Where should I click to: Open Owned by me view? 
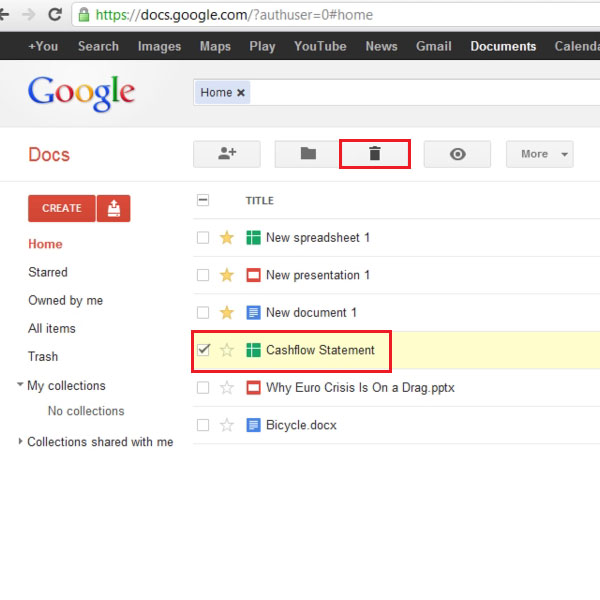(65, 300)
